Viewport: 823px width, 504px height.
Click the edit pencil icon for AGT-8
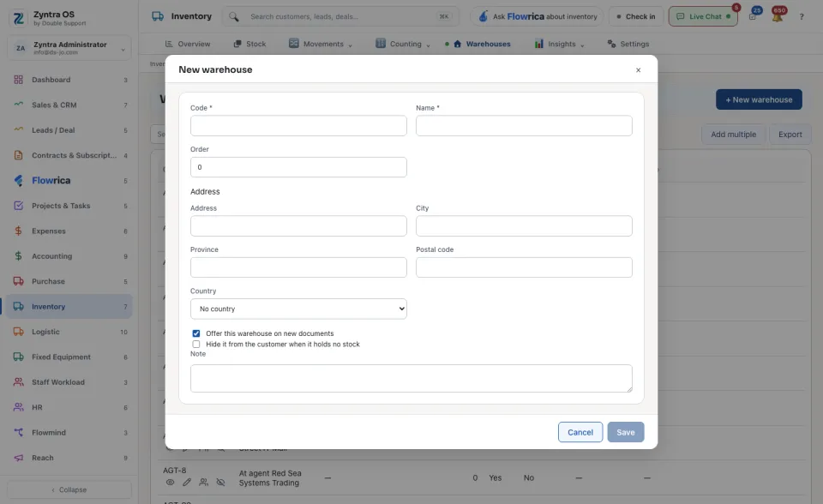187,482
